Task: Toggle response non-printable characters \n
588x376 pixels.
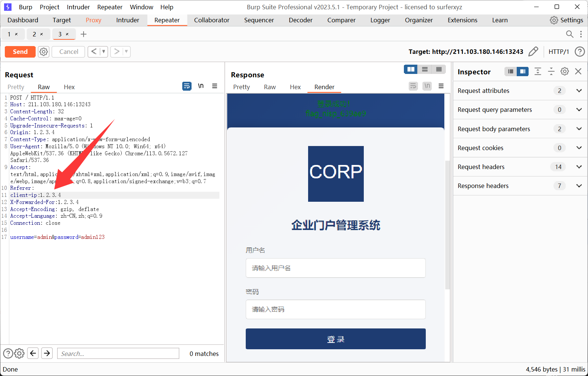Action: click(427, 86)
